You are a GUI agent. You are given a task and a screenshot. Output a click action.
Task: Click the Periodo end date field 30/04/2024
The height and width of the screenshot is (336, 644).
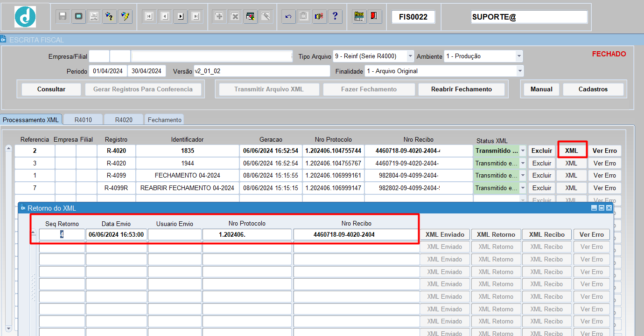(147, 71)
